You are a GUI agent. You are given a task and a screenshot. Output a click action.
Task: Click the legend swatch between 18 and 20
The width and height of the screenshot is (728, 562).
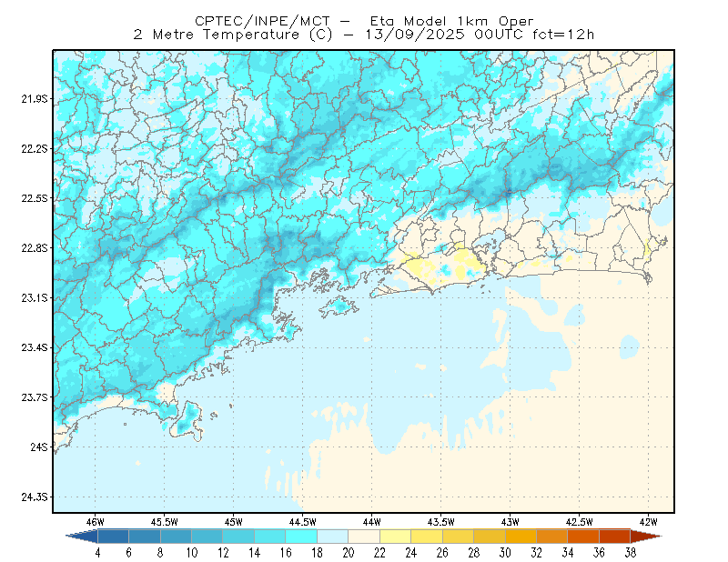coord(333,536)
